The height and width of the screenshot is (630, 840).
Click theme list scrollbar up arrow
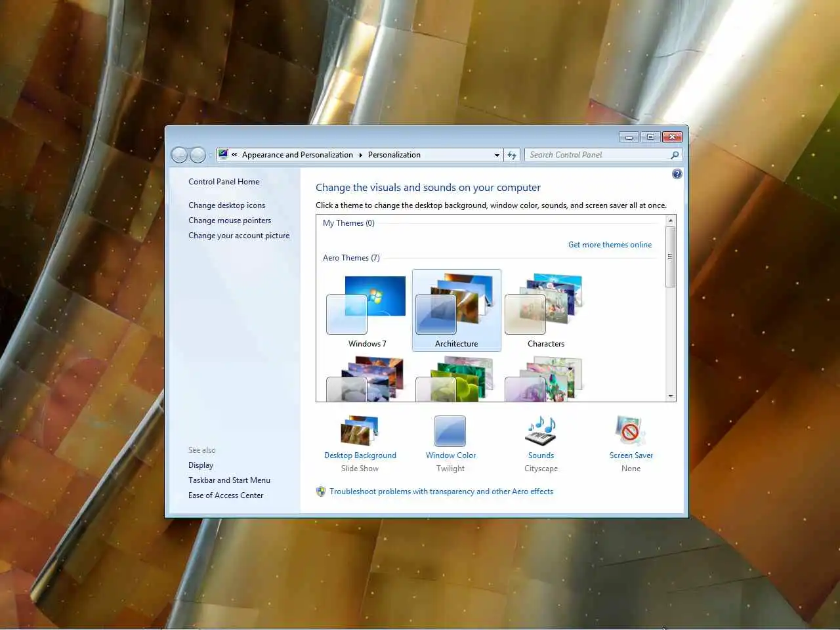point(671,220)
